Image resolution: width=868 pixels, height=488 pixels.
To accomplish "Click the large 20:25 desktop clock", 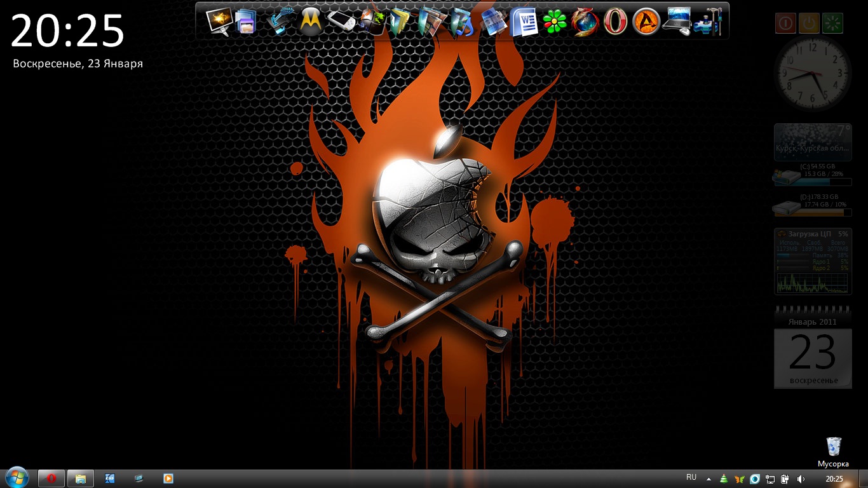I will click(68, 31).
